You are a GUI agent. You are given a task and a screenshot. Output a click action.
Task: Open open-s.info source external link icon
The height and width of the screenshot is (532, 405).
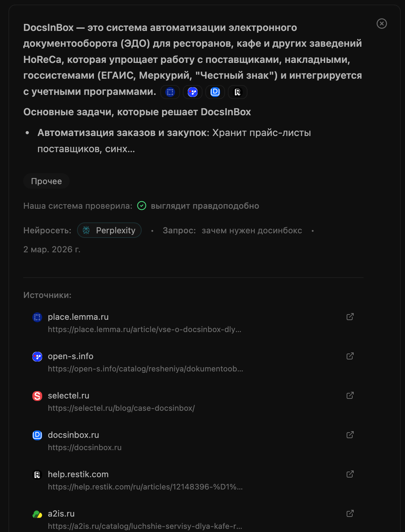coord(350,356)
